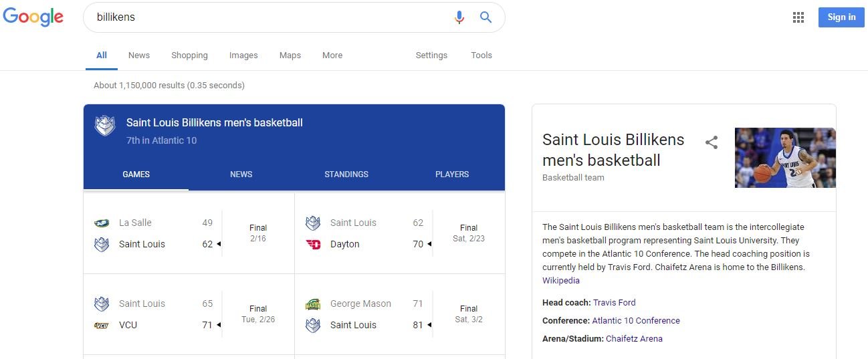Start voice search with microphone icon

459,17
